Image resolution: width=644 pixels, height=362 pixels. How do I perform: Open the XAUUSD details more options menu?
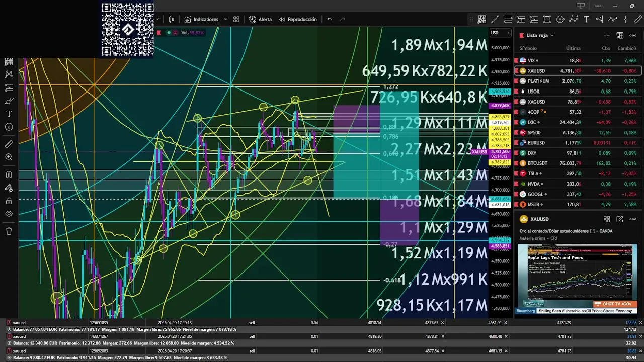point(633,219)
